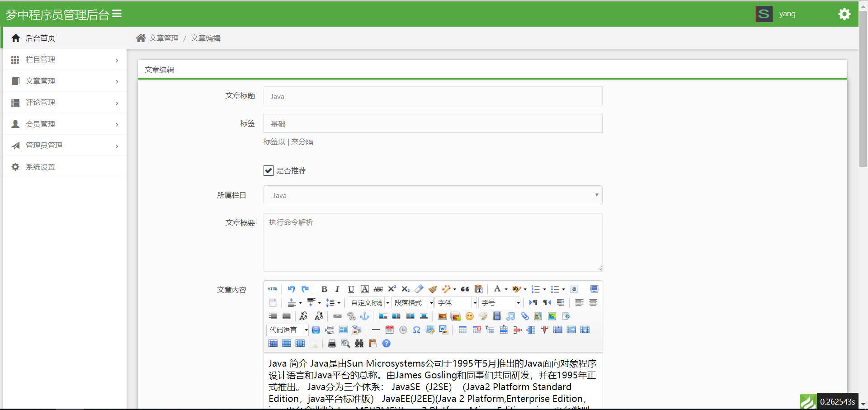Click search-replace binoculars icon

(359, 343)
